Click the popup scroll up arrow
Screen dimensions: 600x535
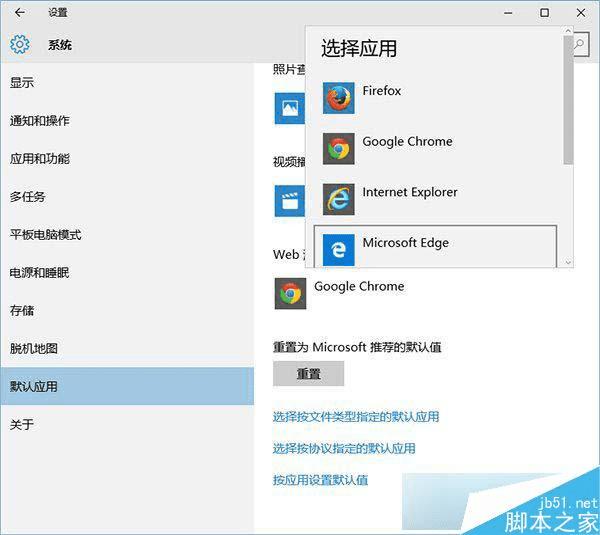point(568,31)
